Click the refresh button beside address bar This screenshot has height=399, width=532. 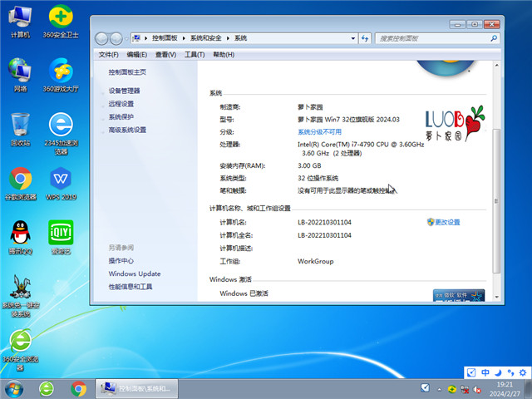[365, 38]
